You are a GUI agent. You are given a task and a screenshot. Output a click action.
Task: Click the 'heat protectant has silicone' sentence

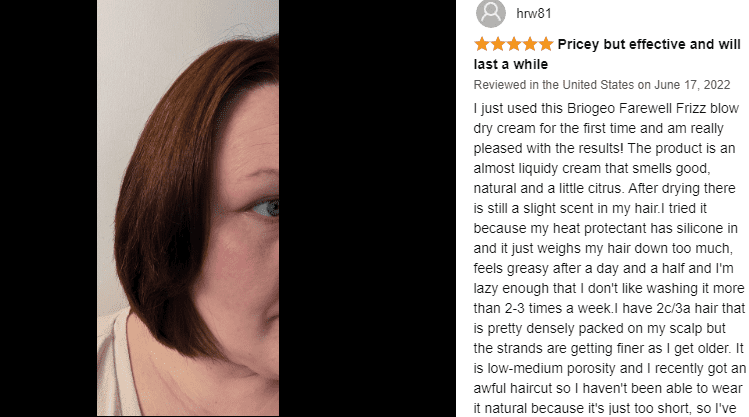point(640,228)
